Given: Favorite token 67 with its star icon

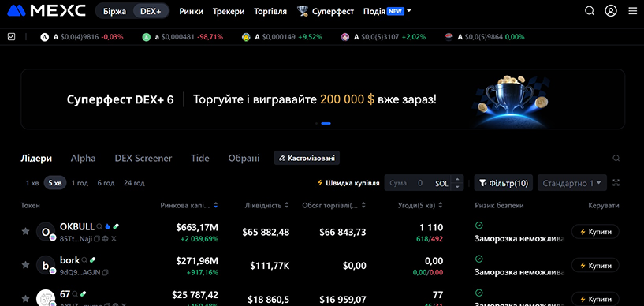Looking at the screenshot, I should (x=25, y=298).
